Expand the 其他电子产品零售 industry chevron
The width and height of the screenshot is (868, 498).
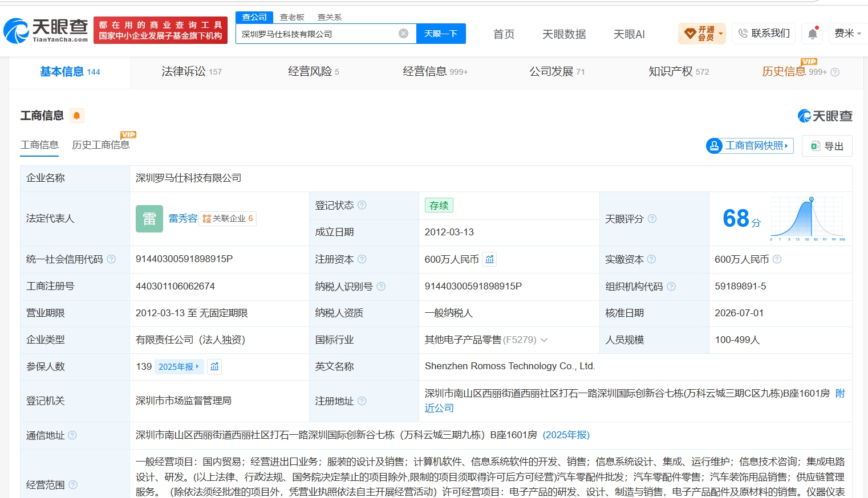(544, 340)
